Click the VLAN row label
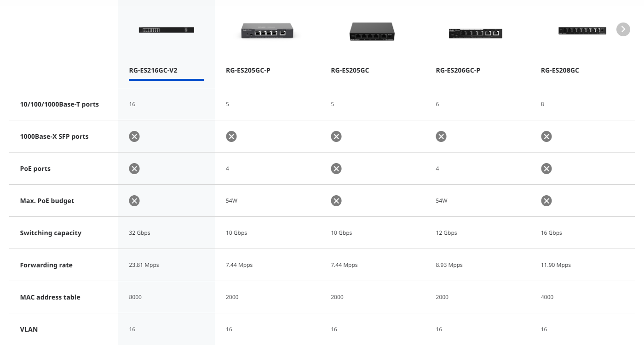Image resolution: width=644 pixels, height=345 pixels. (x=29, y=329)
